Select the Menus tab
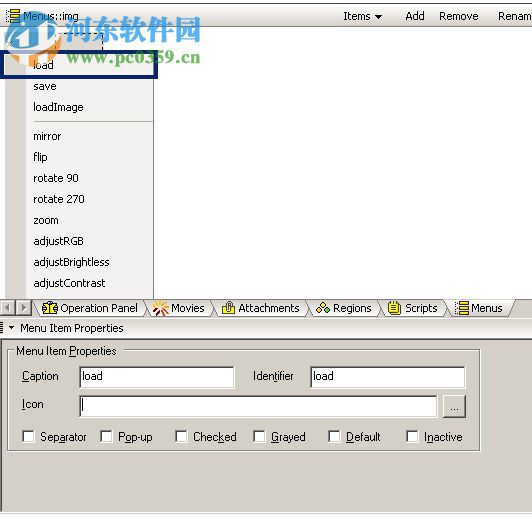The image size is (532, 525). 479,308
